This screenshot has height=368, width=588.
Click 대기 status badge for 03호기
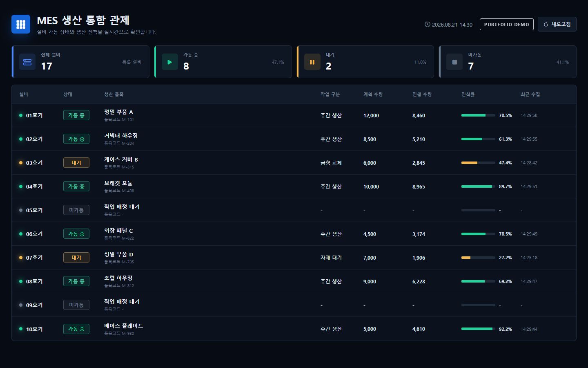[x=76, y=163]
